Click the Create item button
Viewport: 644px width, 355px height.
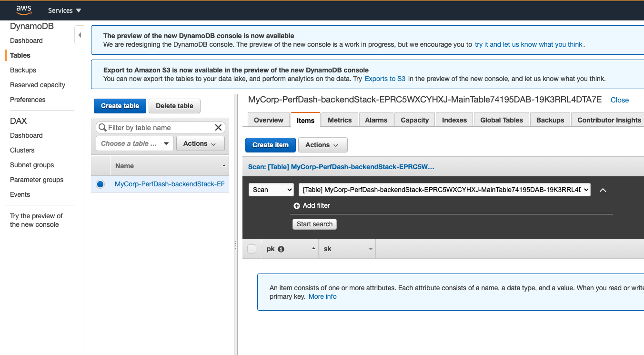pos(271,145)
